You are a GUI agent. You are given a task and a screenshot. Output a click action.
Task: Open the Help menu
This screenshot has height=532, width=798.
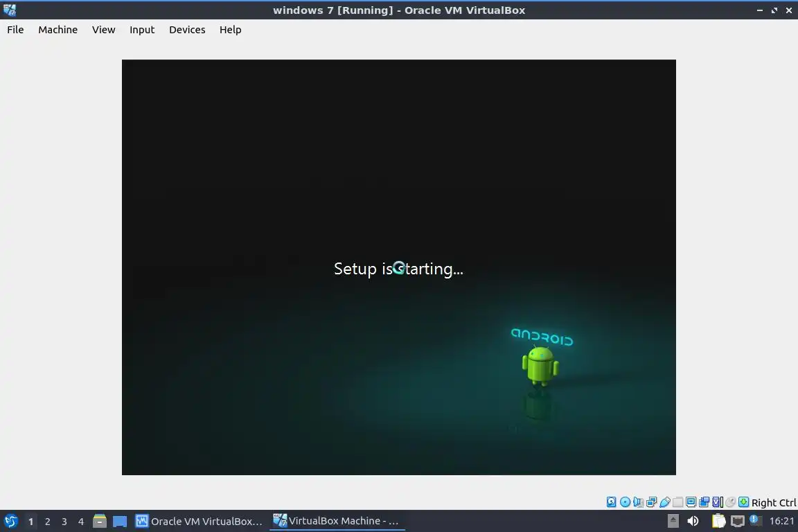coord(231,30)
